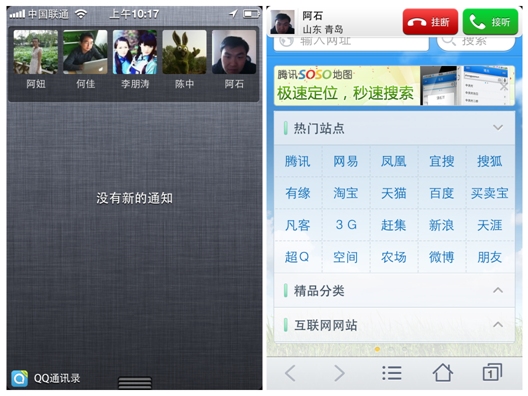
Task: Open the 宜搜 site link
Action: [442, 161]
